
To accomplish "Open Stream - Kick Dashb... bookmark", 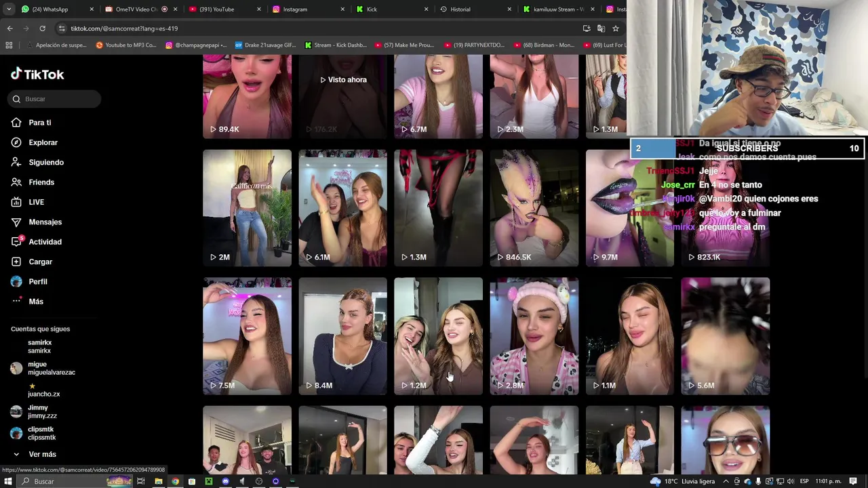I will coord(336,45).
